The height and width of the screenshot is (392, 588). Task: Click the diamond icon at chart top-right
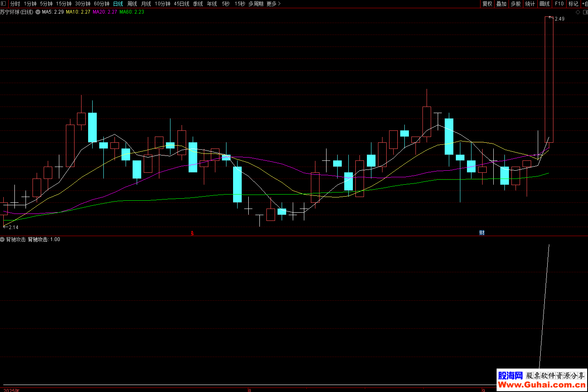tap(578, 12)
